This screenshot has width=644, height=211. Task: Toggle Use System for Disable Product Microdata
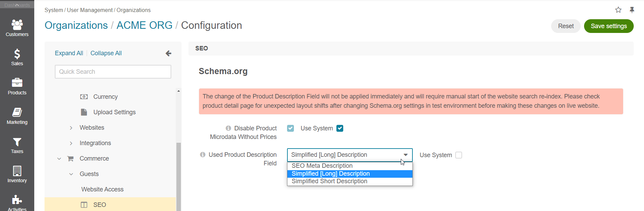pyautogui.click(x=340, y=128)
